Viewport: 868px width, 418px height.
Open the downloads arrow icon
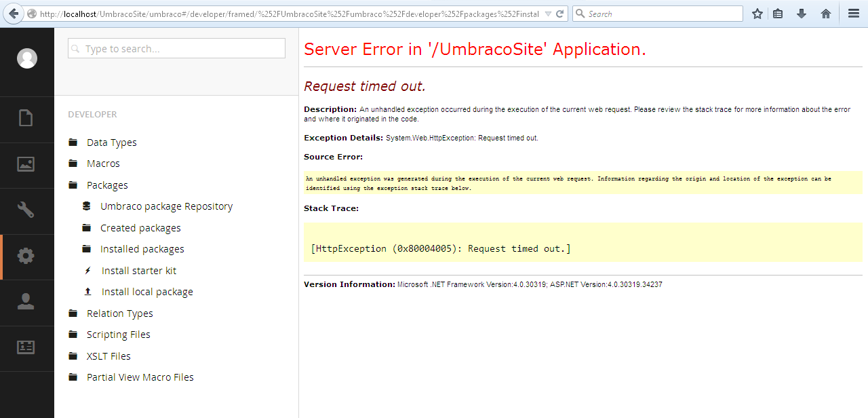pos(802,14)
